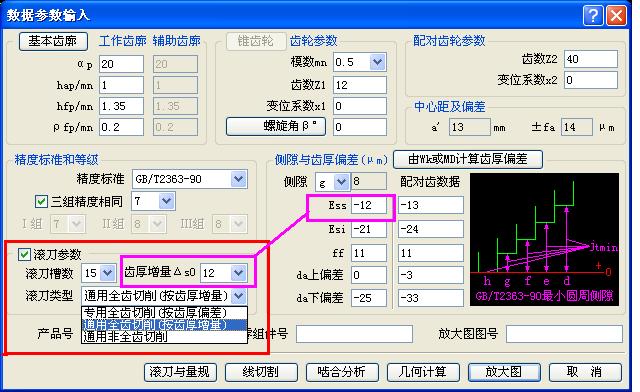Run 几何计算 calculation
This screenshot has width=640, height=392.
click(423, 372)
